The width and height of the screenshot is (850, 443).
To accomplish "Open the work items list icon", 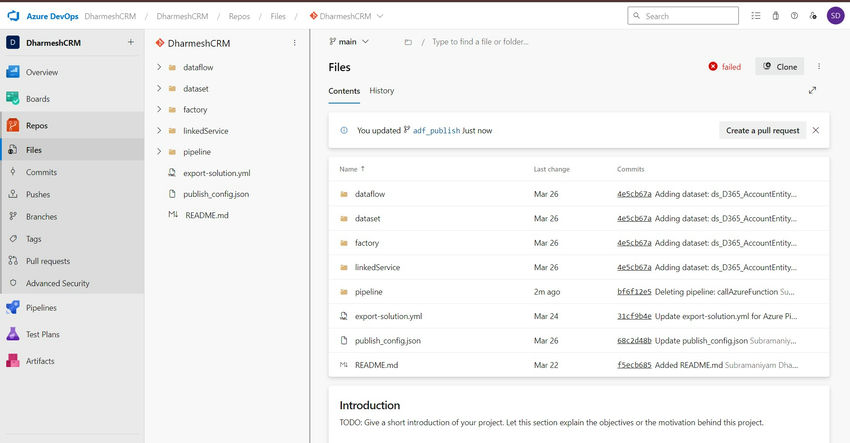I will tap(756, 16).
